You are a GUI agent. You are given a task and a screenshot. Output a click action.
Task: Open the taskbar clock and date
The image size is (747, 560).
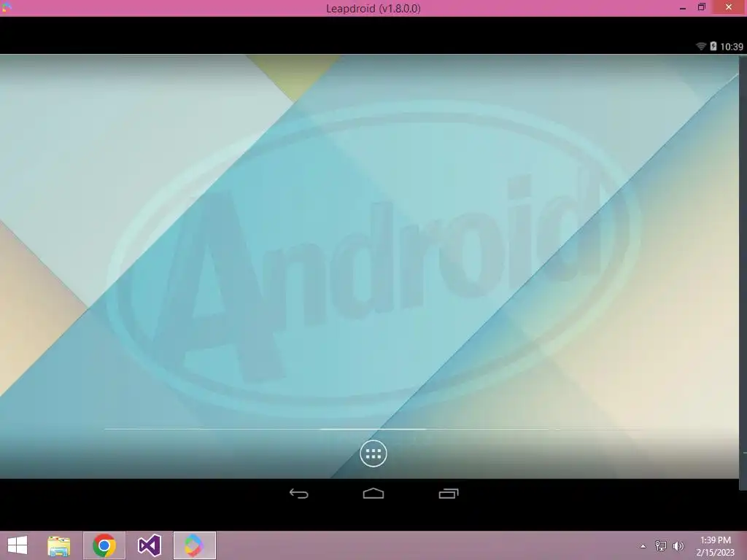[x=715, y=546]
